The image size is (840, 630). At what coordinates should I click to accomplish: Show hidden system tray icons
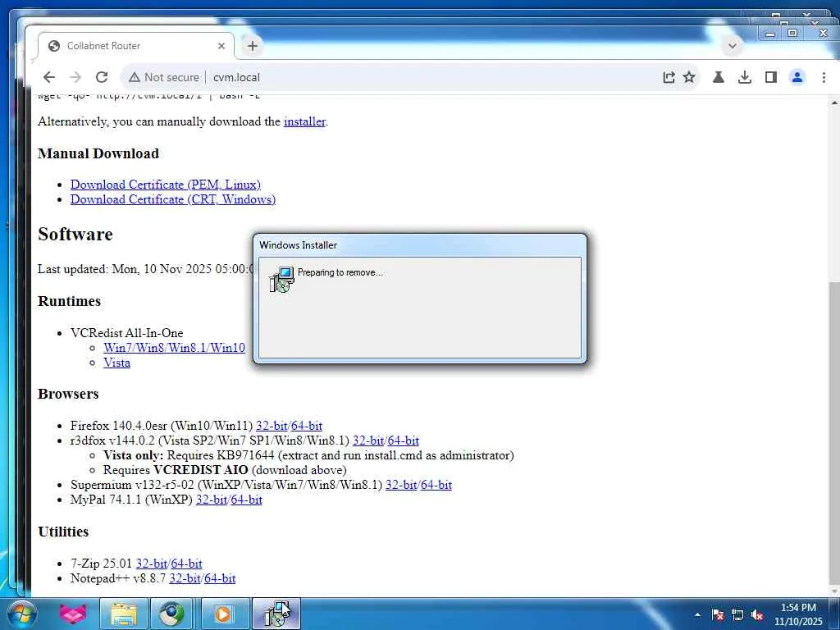[697, 614]
